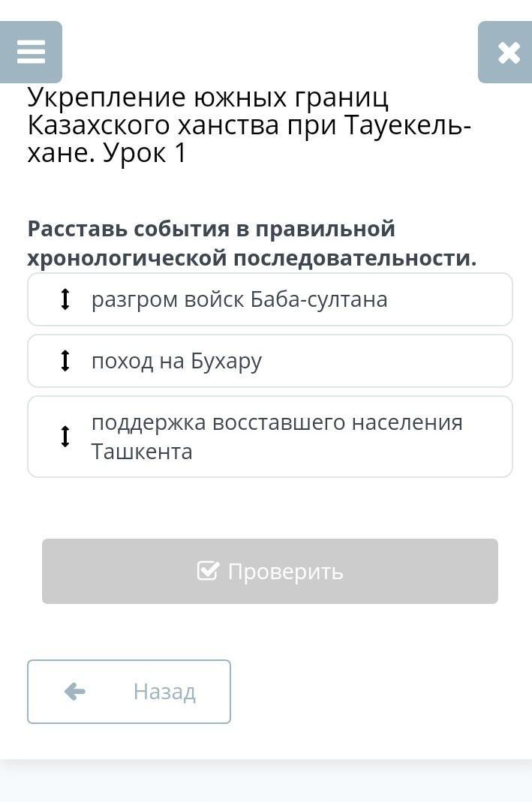Select the разгром войск Баба-султана item

coord(270,299)
